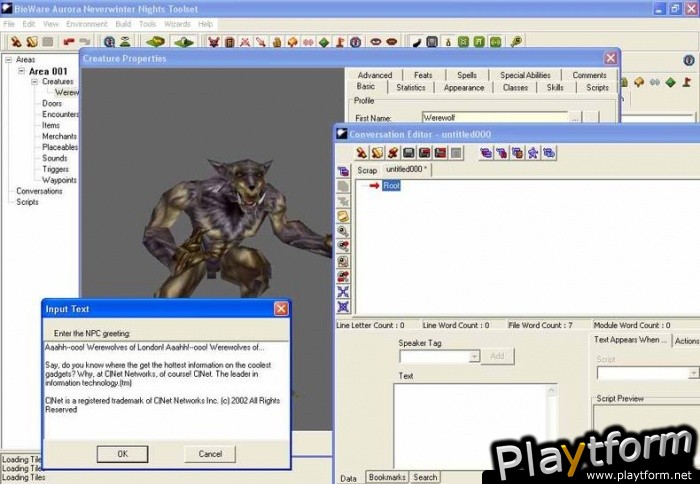Select the Paint Sounds tool icon
The width and height of the screenshot is (700, 484).
tap(308, 42)
